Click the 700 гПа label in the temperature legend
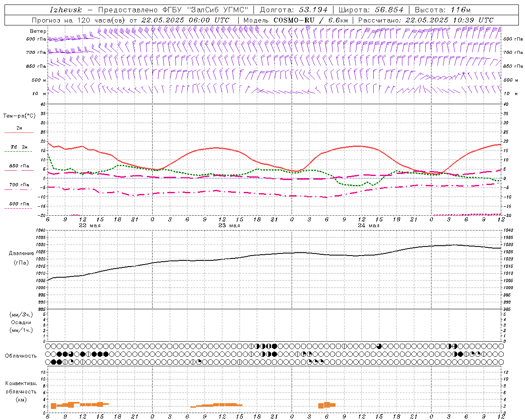The image size is (525, 420). 19,185
